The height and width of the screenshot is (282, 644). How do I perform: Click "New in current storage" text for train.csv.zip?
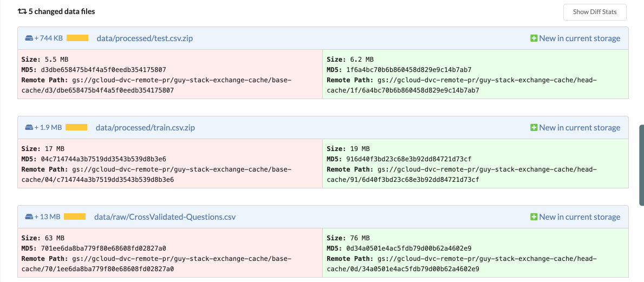580,128
